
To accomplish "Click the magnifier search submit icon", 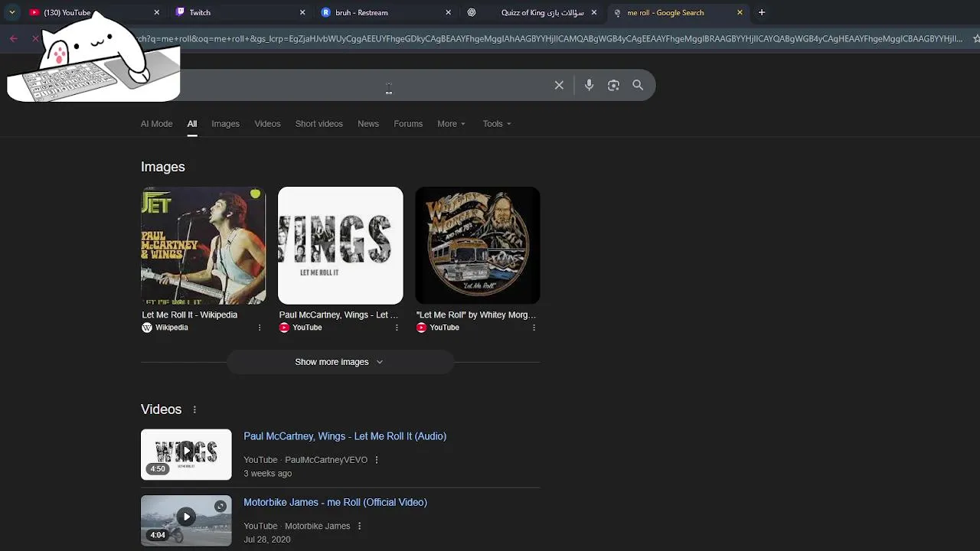I will click(638, 85).
